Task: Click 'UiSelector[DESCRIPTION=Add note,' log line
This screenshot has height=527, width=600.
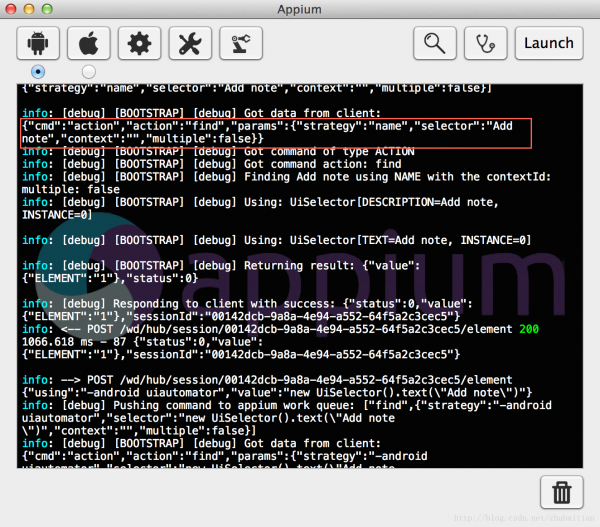Action: 260,202
